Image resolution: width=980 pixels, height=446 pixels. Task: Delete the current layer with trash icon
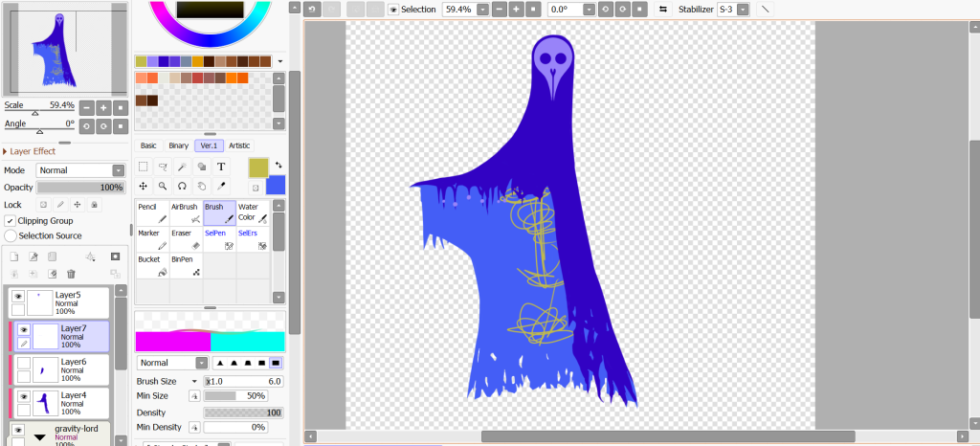click(x=71, y=274)
